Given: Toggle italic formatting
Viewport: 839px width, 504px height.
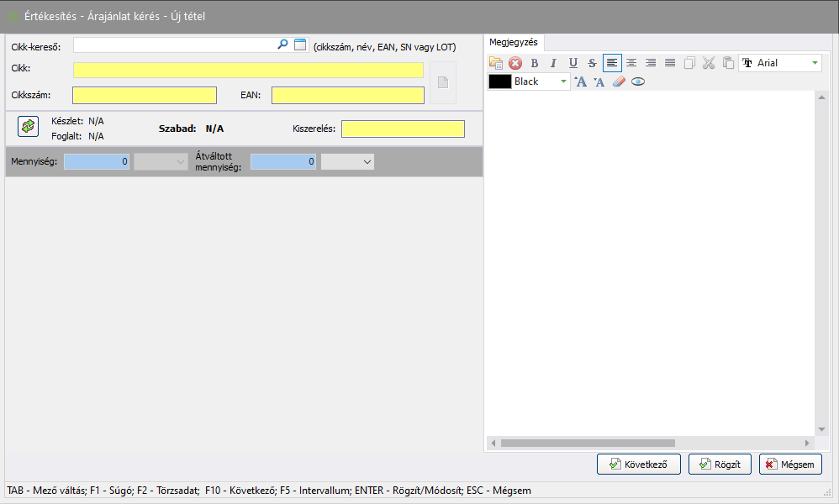Looking at the screenshot, I should pyautogui.click(x=553, y=63).
